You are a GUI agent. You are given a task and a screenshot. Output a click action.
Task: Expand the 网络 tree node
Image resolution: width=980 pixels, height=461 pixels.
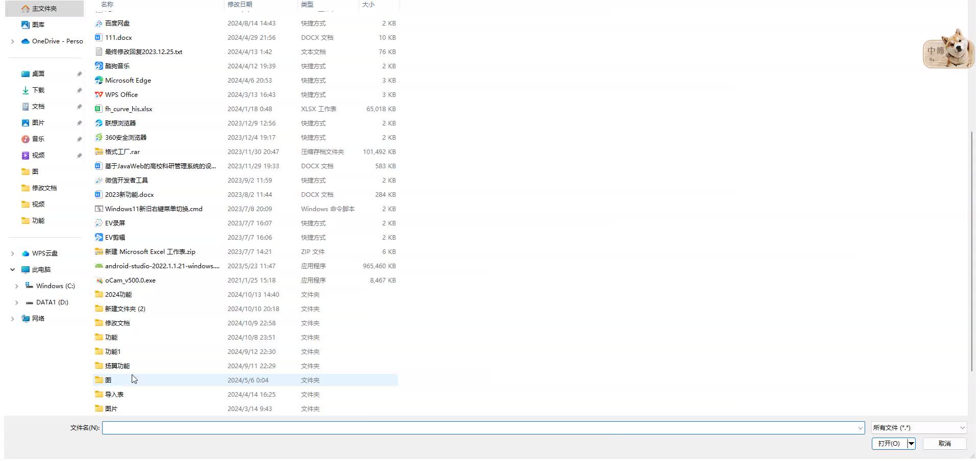click(12, 319)
